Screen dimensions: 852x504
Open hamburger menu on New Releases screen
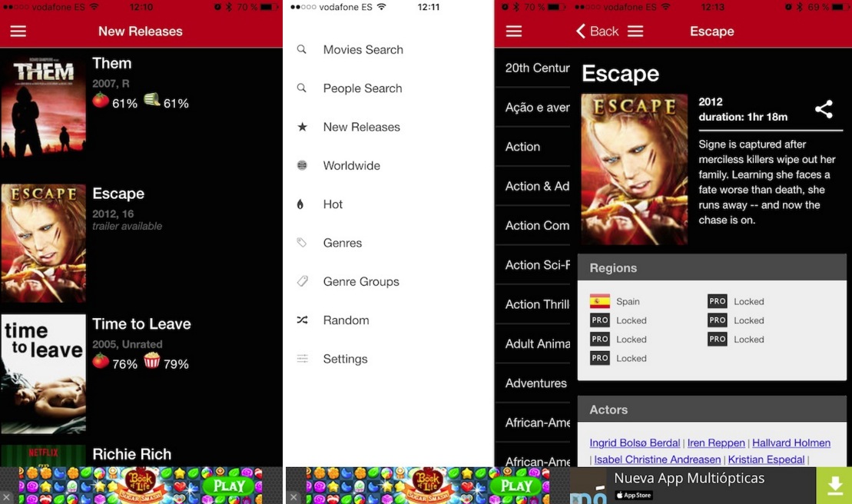(x=18, y=31)
